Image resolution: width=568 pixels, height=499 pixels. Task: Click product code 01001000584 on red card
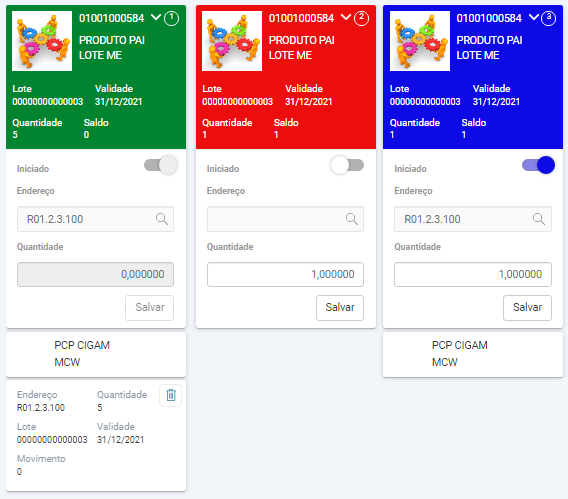pyautogui.click(x=301, y=18)
